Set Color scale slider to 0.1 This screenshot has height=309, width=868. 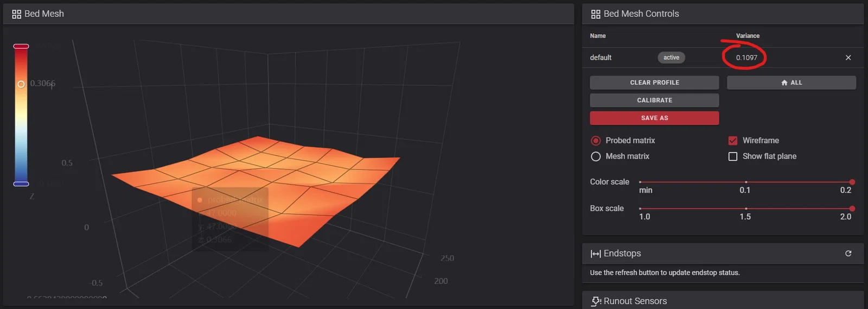(x=746, y=182)
